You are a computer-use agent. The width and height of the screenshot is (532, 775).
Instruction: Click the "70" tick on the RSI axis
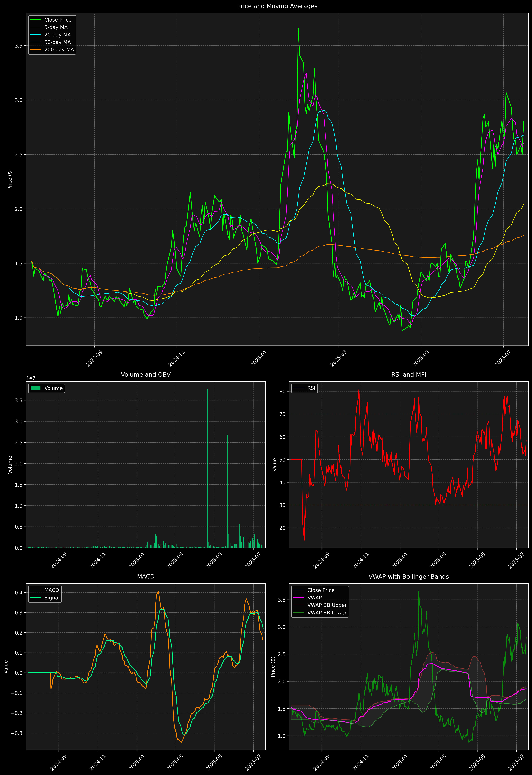point(283,414)
